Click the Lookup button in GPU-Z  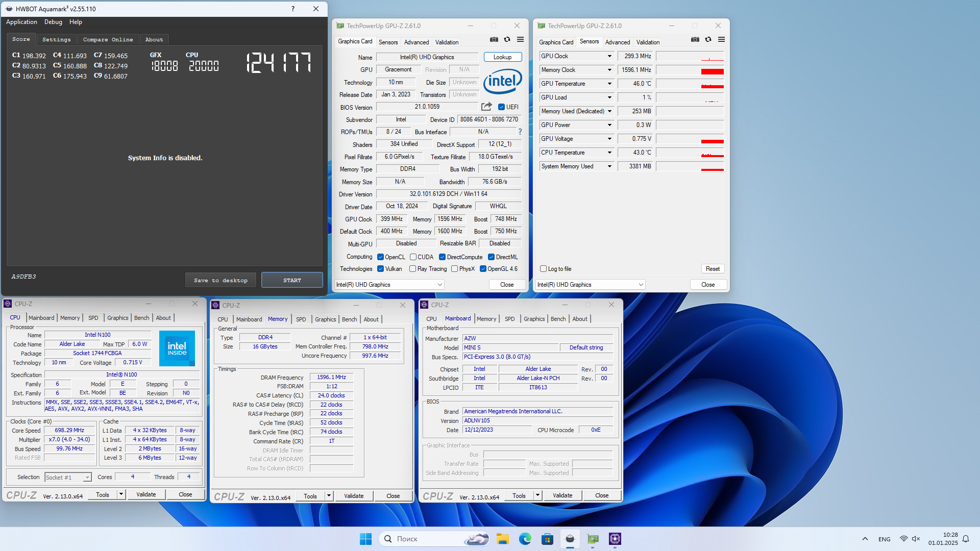tap(502, 57)
